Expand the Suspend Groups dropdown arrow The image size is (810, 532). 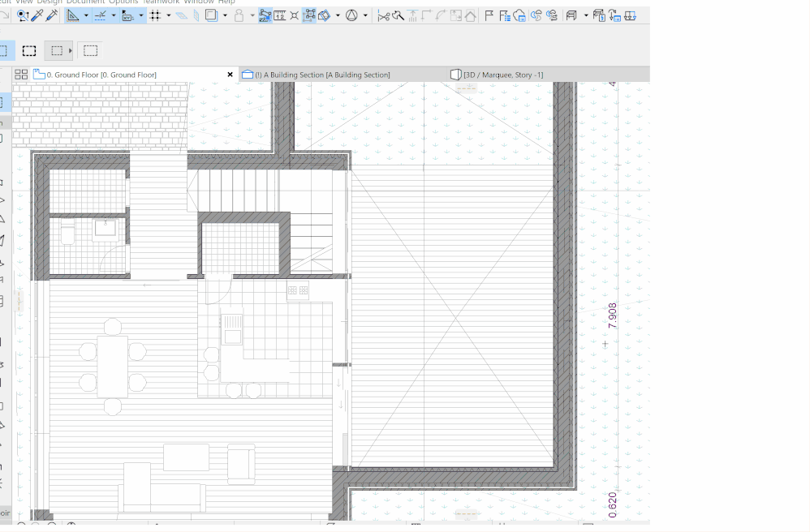(x=252, y=16)
